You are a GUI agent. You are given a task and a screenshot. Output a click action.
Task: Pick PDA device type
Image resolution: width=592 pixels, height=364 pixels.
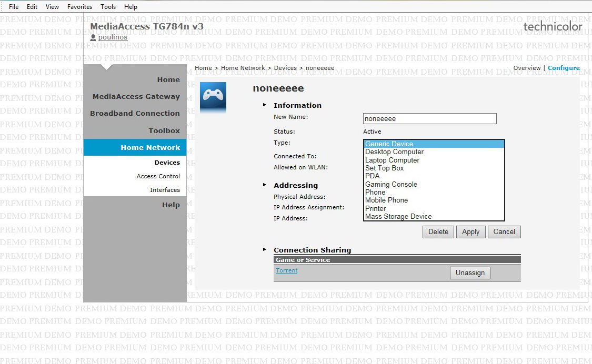point(434,176)
